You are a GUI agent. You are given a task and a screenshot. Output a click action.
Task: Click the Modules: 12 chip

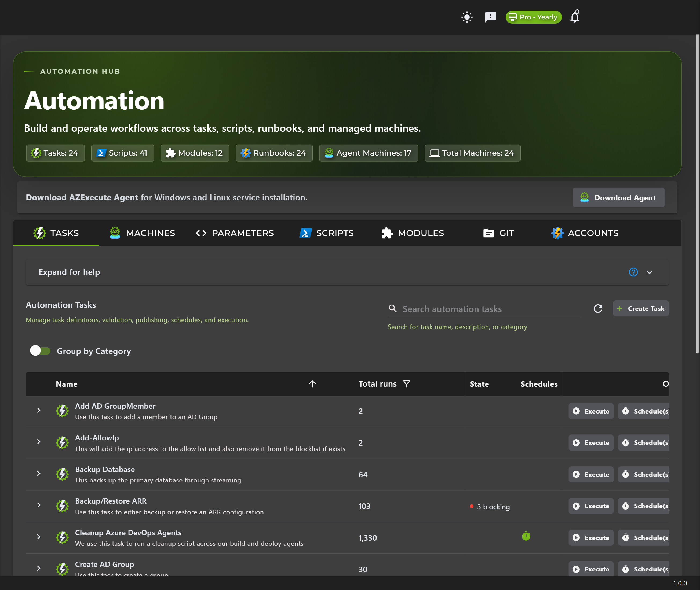[x=195, y=153]
